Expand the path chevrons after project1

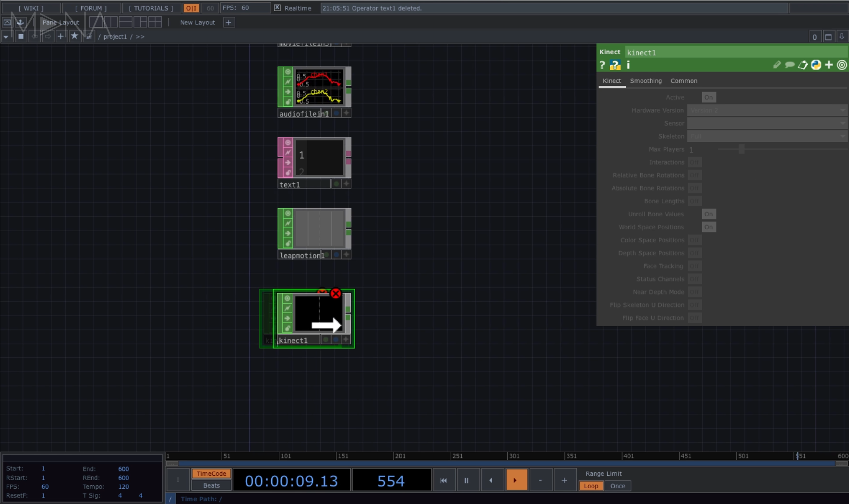(140, 37)
